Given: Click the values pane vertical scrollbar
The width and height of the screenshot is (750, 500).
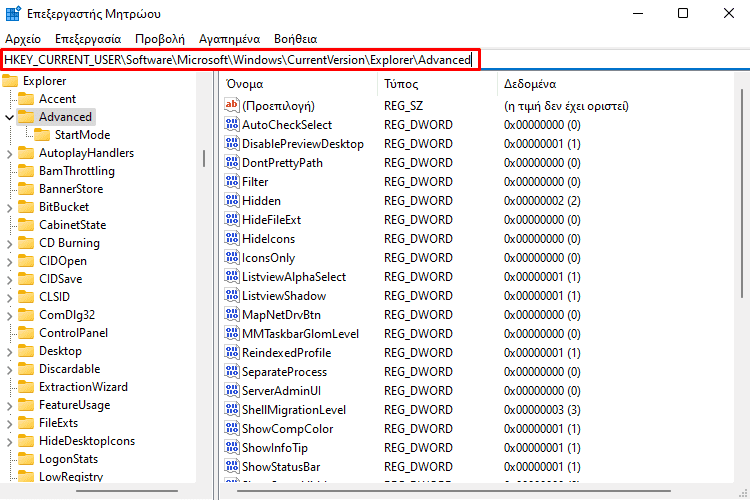Looking at the screenshot, I should (741, 194).
